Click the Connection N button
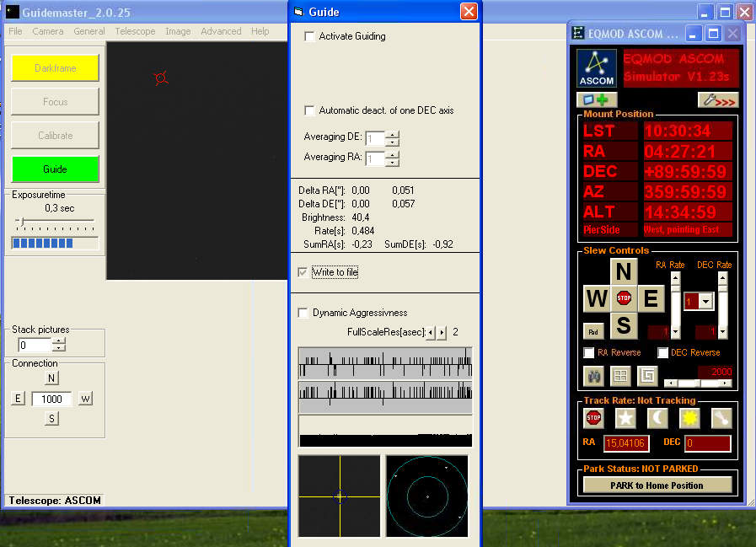This screenshot has width=756, height=547. (51, 378)
